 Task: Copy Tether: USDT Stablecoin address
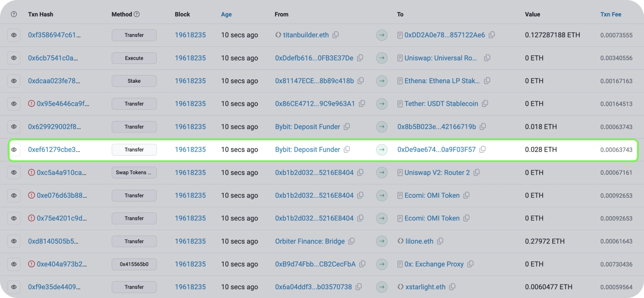(x=485, y=104)
